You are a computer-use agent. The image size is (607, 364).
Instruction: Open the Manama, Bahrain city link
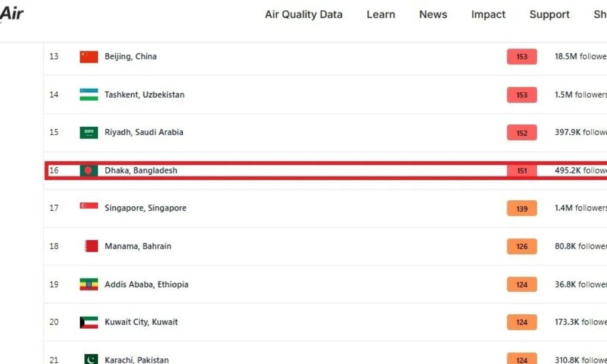click(138, 246)
